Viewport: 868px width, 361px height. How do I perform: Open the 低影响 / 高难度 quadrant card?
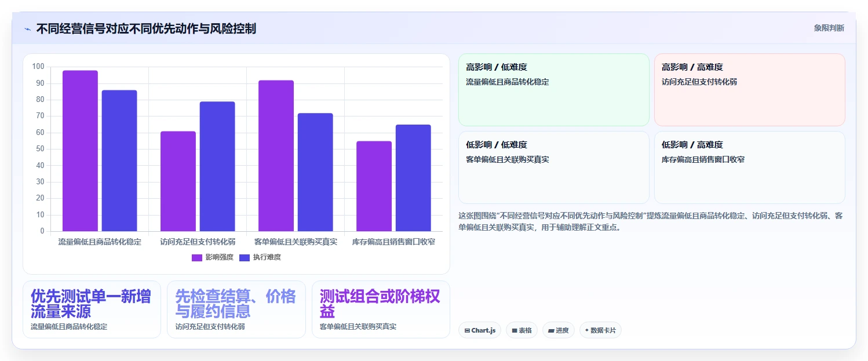click(x=750, y=167)
